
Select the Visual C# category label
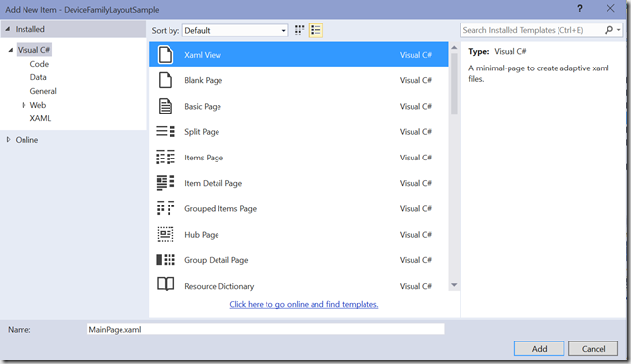(x=33, y=50)
